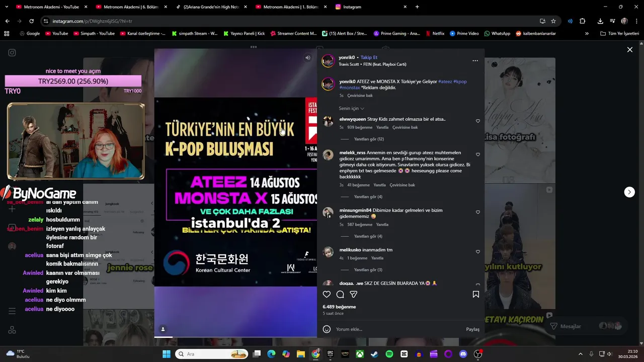644x362 pixels.
Task: Open the emoji picker in comment box
Action: [327, 329]
